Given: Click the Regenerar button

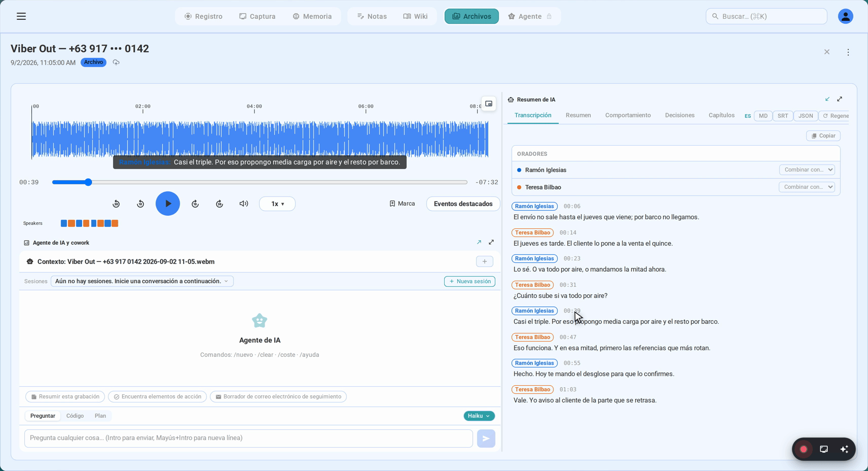Looking at the screenshot, I should coord(835,116).
